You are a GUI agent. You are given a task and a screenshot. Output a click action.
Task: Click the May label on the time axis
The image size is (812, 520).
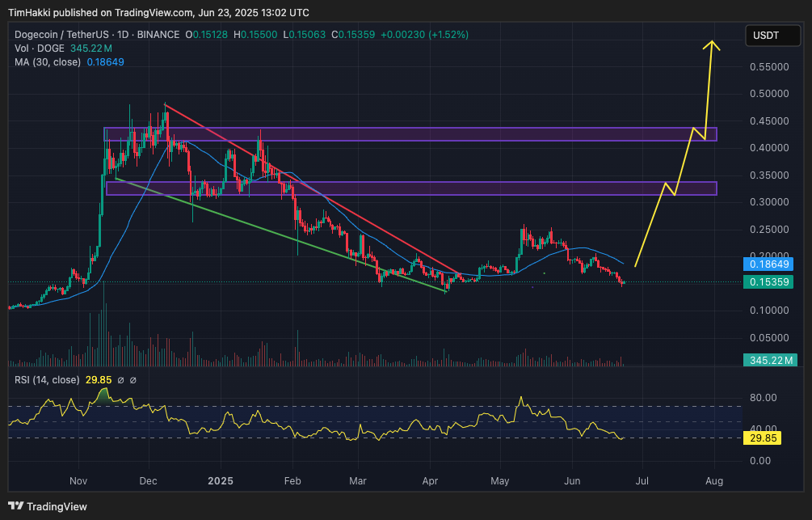pos(500,481)
